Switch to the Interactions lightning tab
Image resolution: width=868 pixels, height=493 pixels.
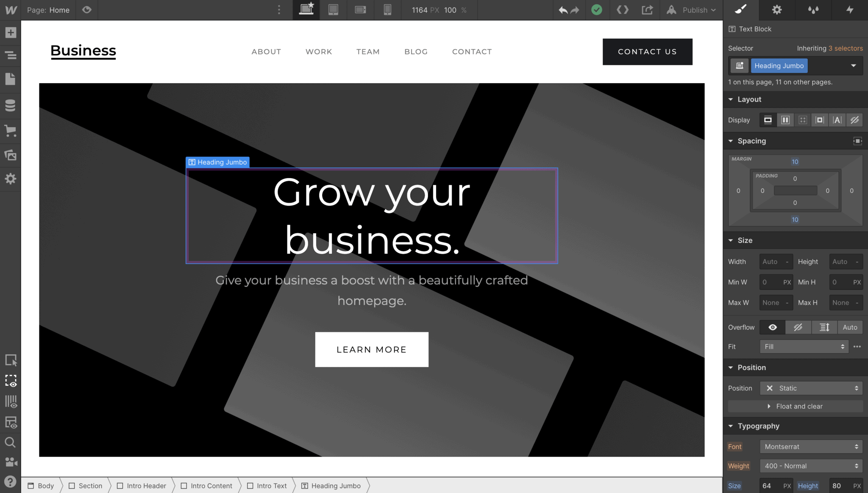click(850, 10)
